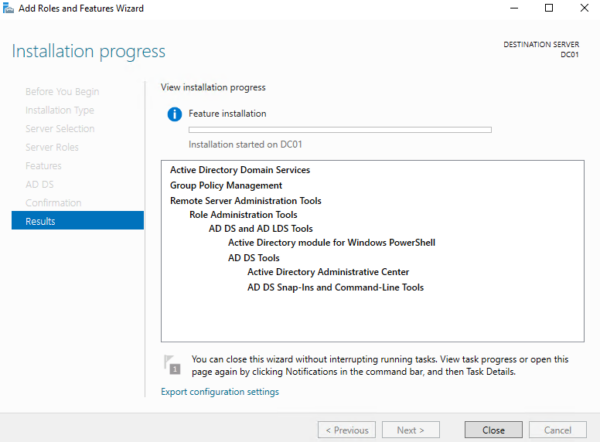This screenshot has height=442, width=600.
Task: Open Export configuration settings link
Action: pos(219,392)
